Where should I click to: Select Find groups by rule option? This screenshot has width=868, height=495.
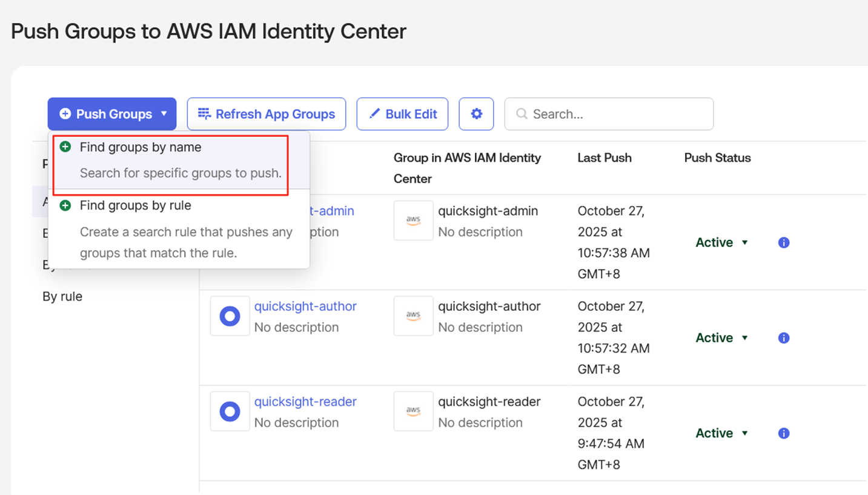[x=136, y=206]
